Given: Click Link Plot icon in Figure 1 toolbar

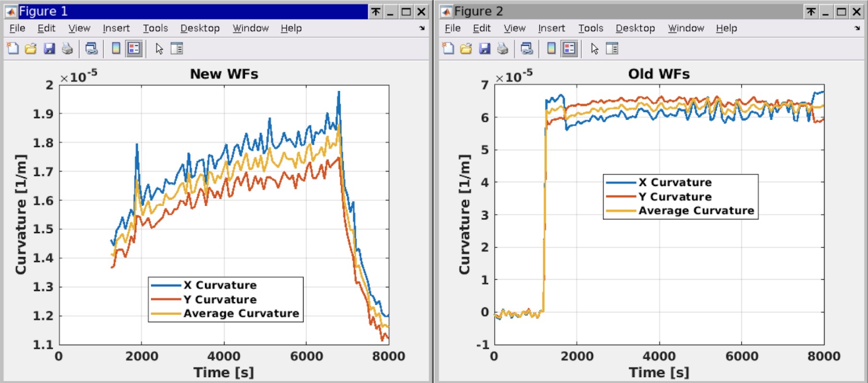Looking at the screenshot, I should (91, 49).
